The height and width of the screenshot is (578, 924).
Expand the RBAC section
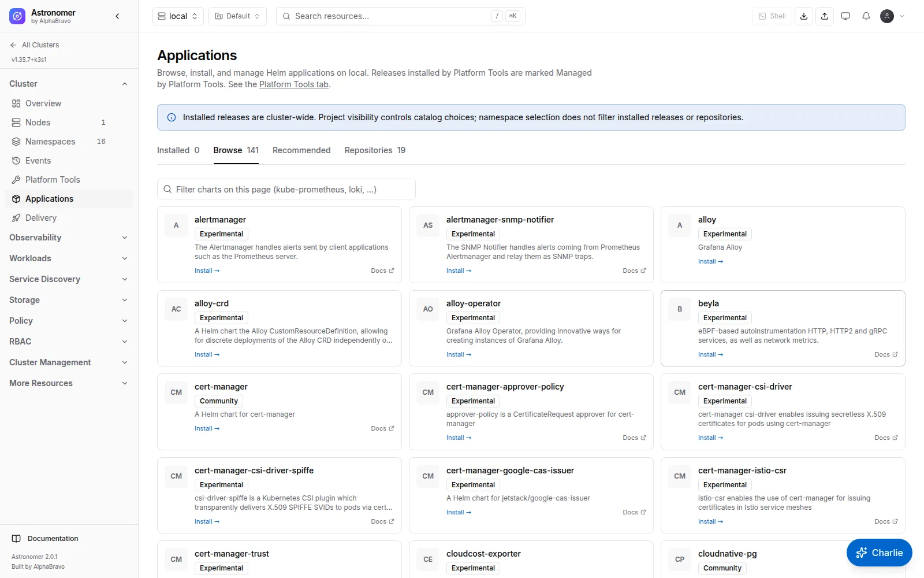coord(69,342)
